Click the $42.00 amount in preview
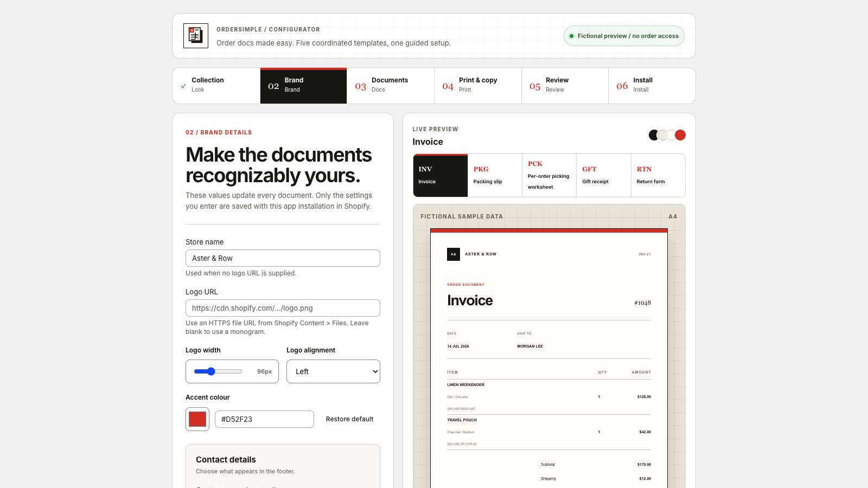This screenshot has height=488, width=868. coord(645,432)
